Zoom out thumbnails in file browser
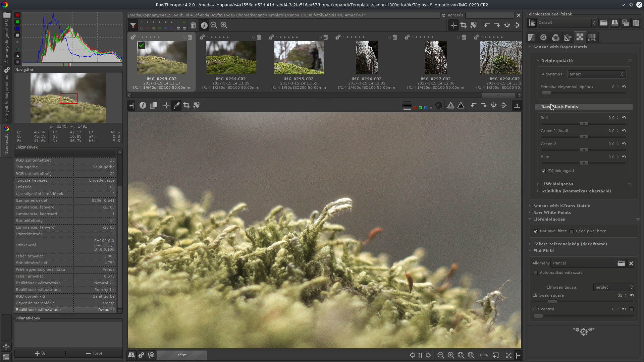The width and height of the screenshot is (644, 362). tap(214, 25)
